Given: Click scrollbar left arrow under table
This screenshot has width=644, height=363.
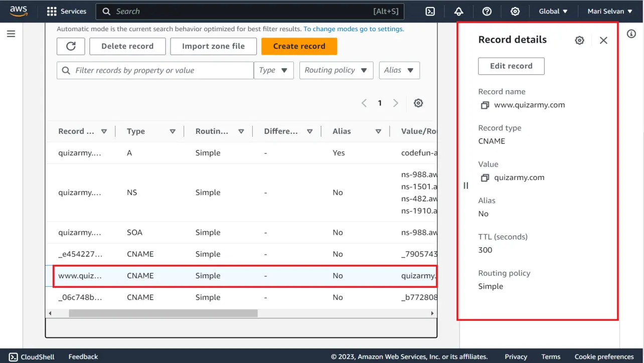Looking at the screenshot, I should coord(50,313).
